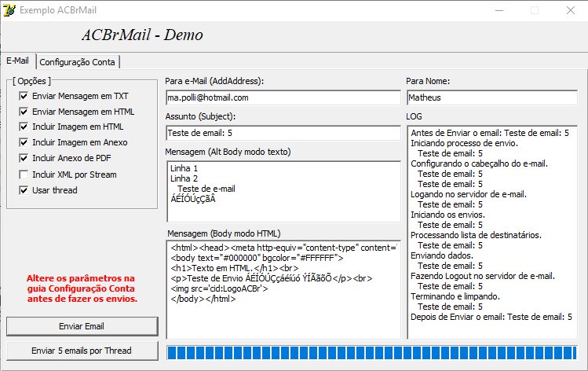Viewport: 588px width, 371px height.
Task: Open the Configuração Conta tab
Action: point(77,62)
